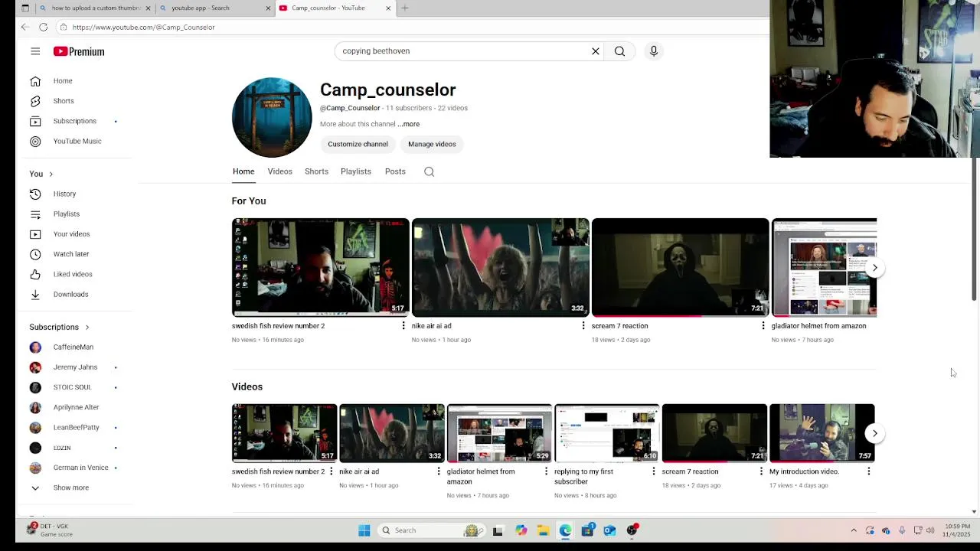980x551 pixels.
Task: Expand the You section chevron
Action: tap(51, 174)
